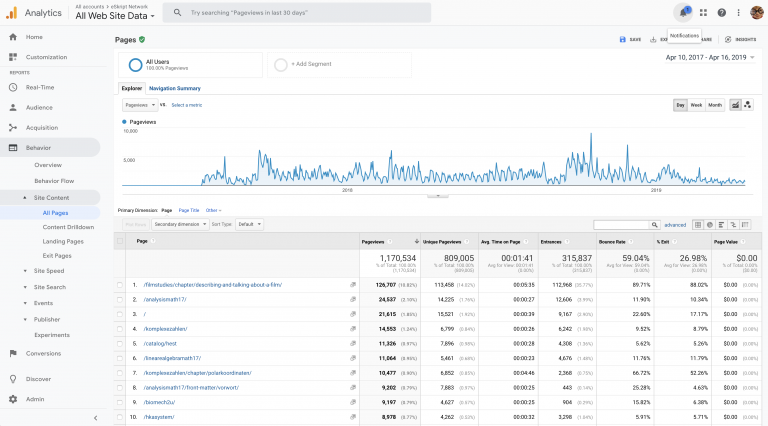Select the comparison view icon
Screen dimensions: 768x426
coord(733,225)
